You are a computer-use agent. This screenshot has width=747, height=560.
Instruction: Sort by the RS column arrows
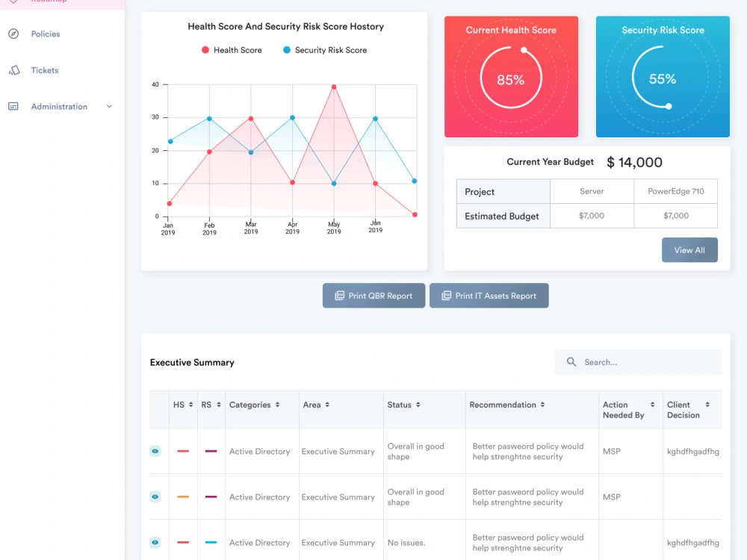219,405
